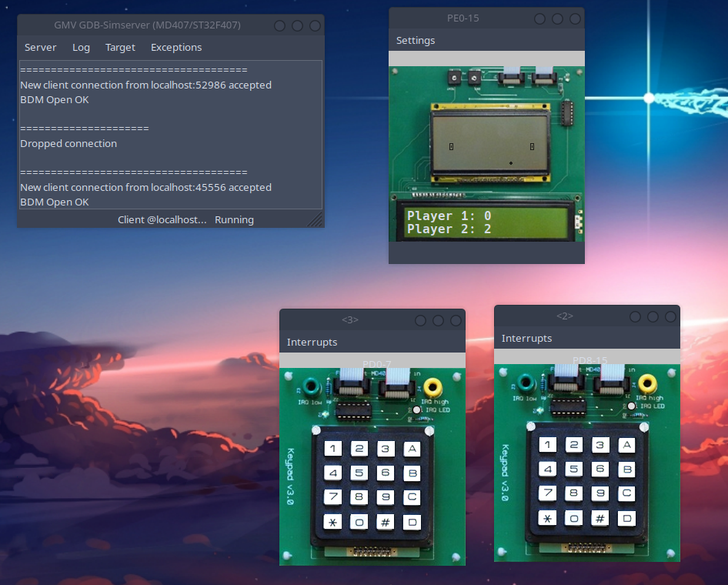
Task: Open Interrupts menu in window <2>
Action: (526, 339)
